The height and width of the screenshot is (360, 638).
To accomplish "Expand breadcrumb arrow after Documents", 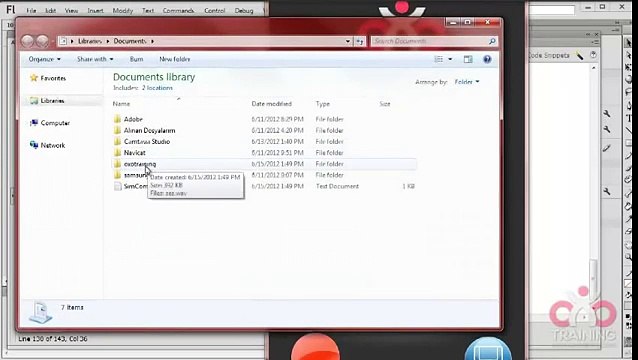I will tap(153, 41).
